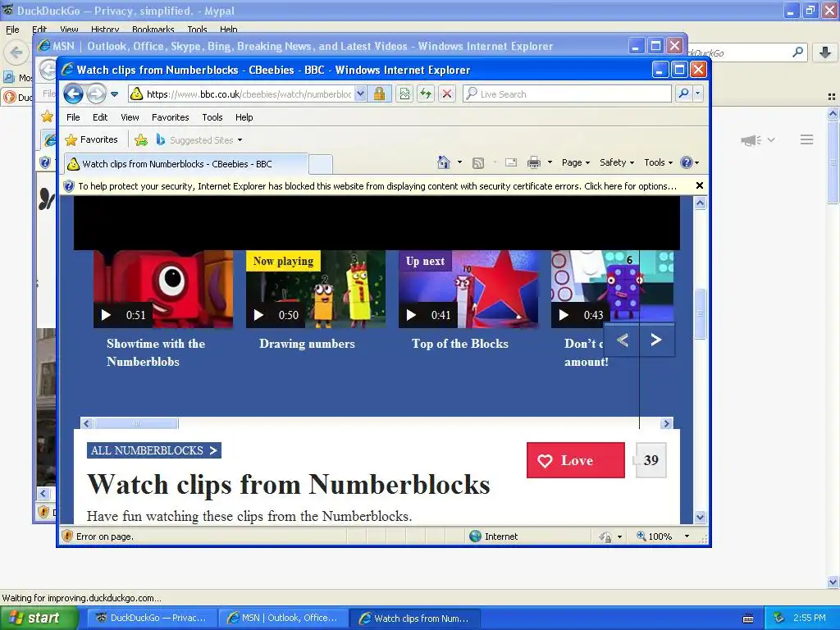Click the Print icon

click(x=534, y=163)
